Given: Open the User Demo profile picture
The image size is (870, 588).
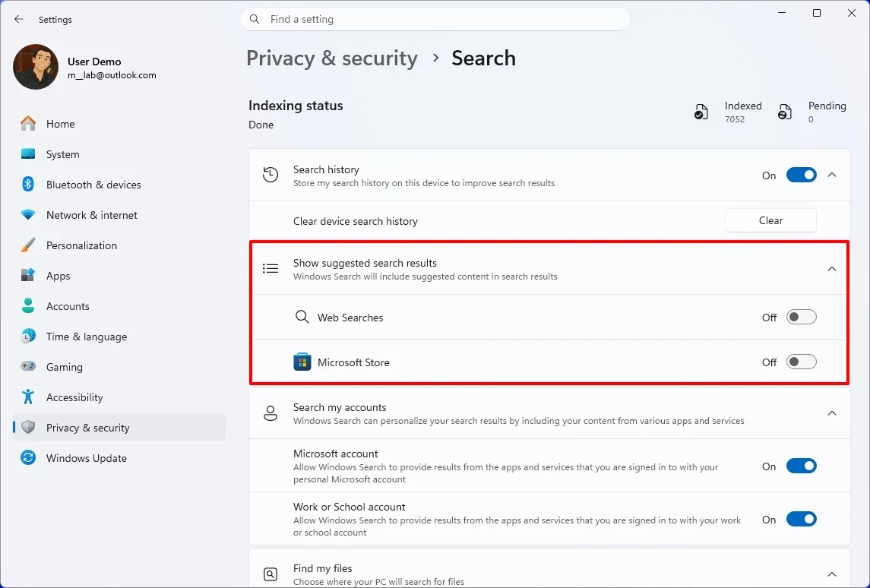Looking at the screenshot, I should tap(36, 67).
